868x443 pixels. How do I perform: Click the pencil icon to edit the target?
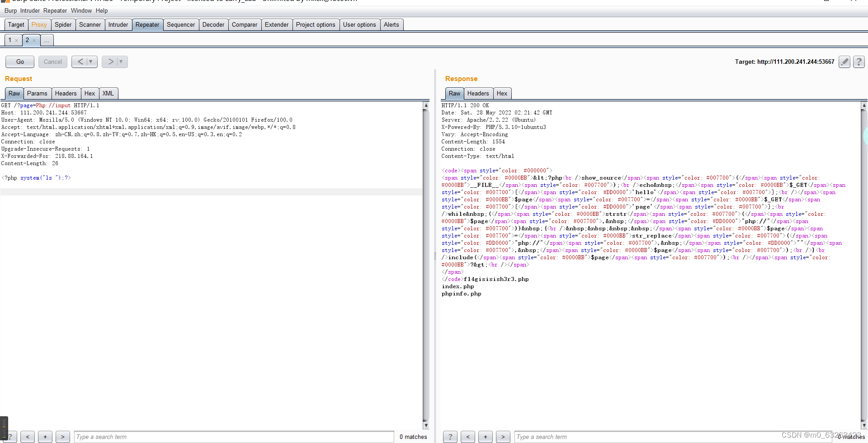pyautogui.click(x=844, y=62)
